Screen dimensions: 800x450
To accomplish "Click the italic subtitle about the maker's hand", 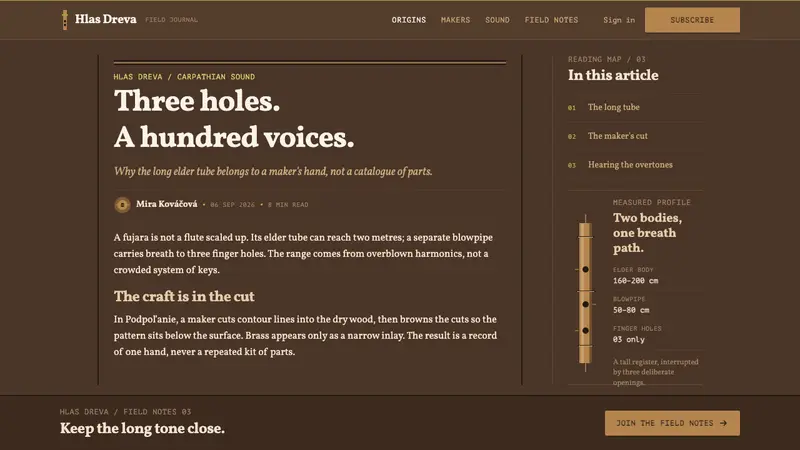I will coord(273,171).
